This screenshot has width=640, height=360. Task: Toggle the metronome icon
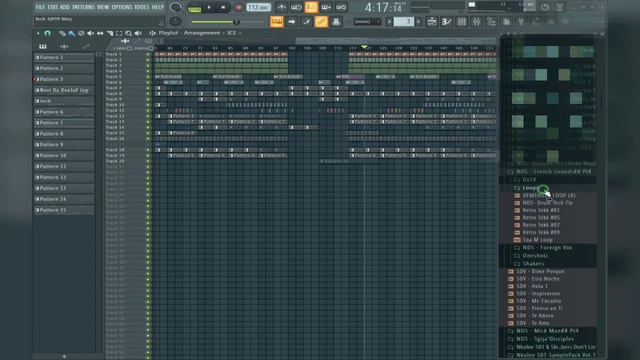[x=281, y=7]
